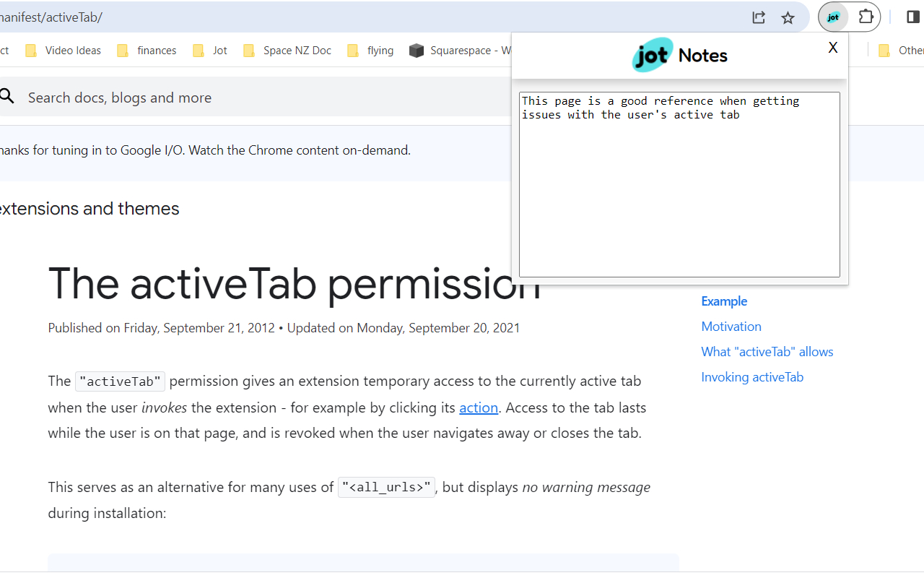Image resolution: width=924 pixels, height=578 pixels.
Task: Follow the "action" hyperlink in the paragraph
Action: coord(479,407)
